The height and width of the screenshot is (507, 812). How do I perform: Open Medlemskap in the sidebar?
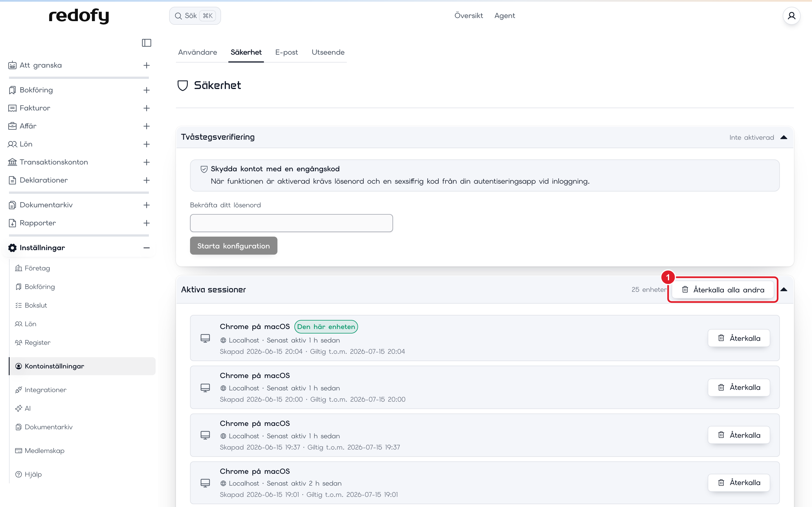pyautogui.click(x=44, y=451)
